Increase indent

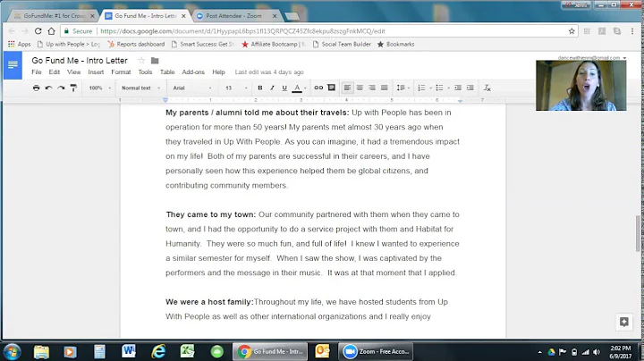point(470,88)
